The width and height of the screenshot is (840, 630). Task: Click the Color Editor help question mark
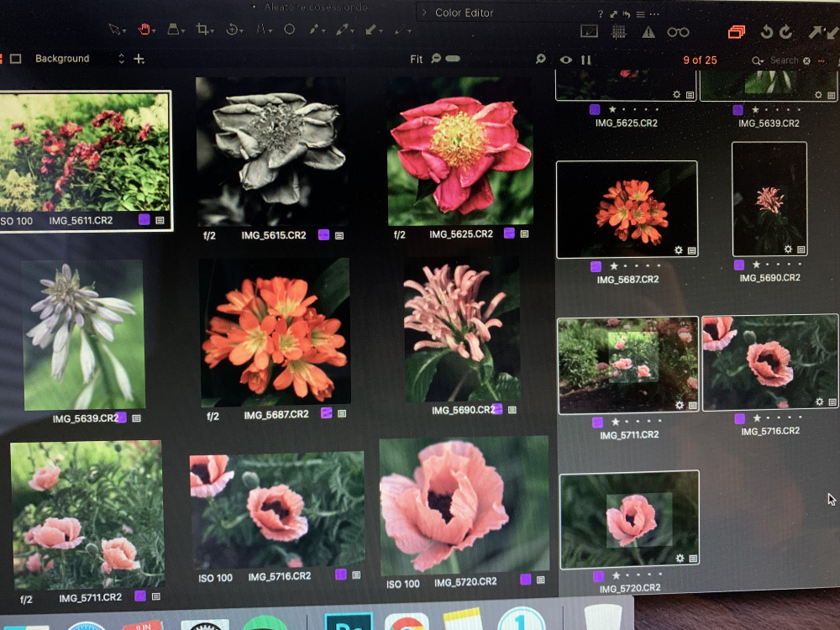coord(600,14)
